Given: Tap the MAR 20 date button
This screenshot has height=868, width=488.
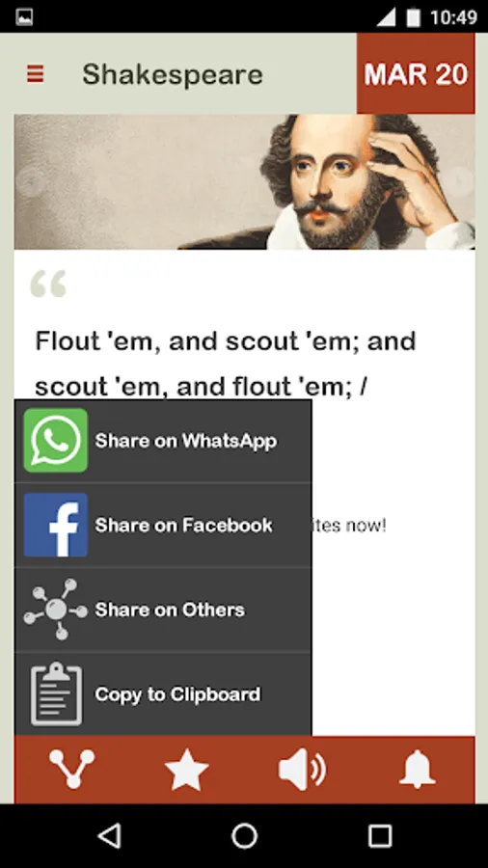Looking at the screenshot, I should (416, 73).
